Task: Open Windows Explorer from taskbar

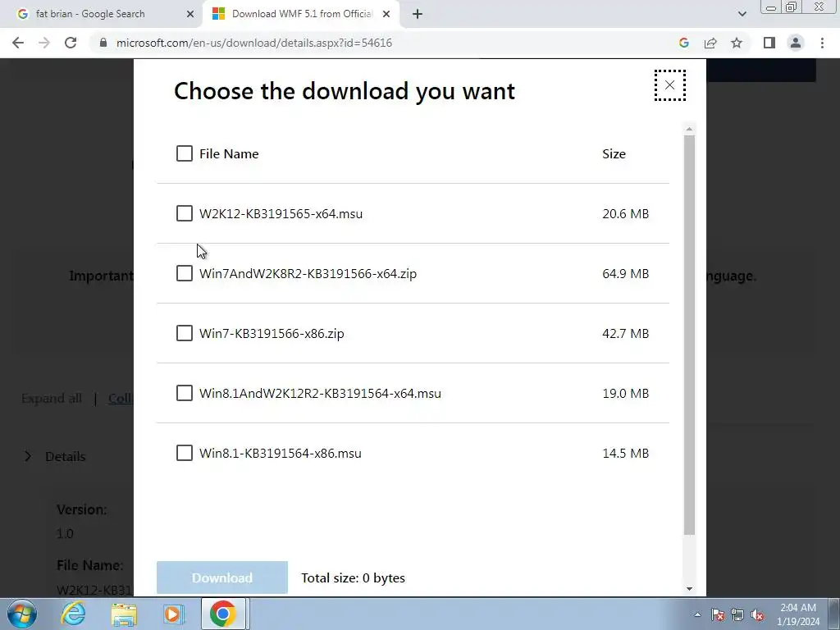Action: tap(125, 614)
